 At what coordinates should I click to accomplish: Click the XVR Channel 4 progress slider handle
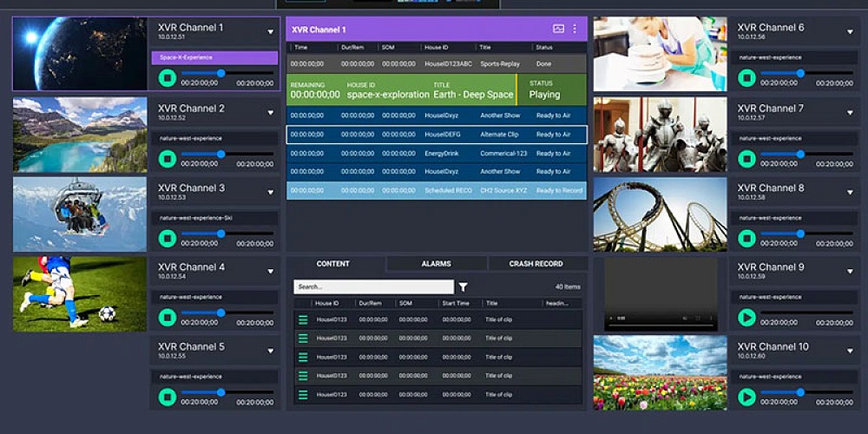coord(220,312)
